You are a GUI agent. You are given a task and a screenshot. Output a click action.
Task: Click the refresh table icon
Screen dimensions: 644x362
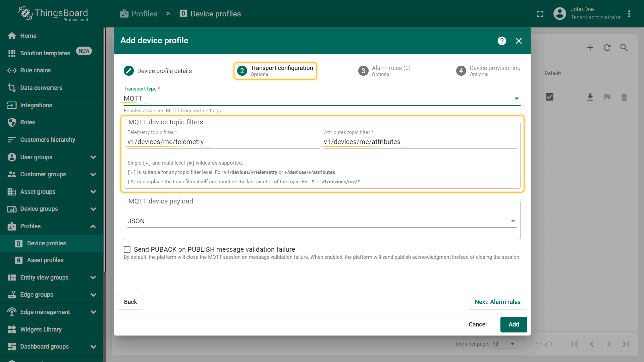tap(607, 48)
